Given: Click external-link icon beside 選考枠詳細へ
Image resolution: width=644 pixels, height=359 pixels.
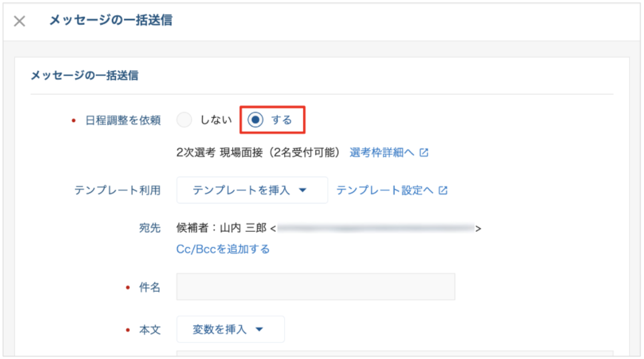Looking at the screenshot, I should (x=424, y=152).
